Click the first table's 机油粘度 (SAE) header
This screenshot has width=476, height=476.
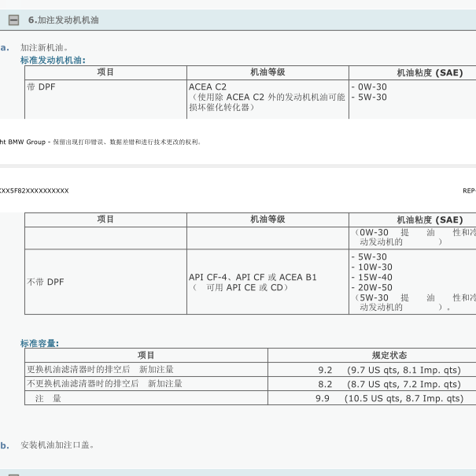pos(430,72)
